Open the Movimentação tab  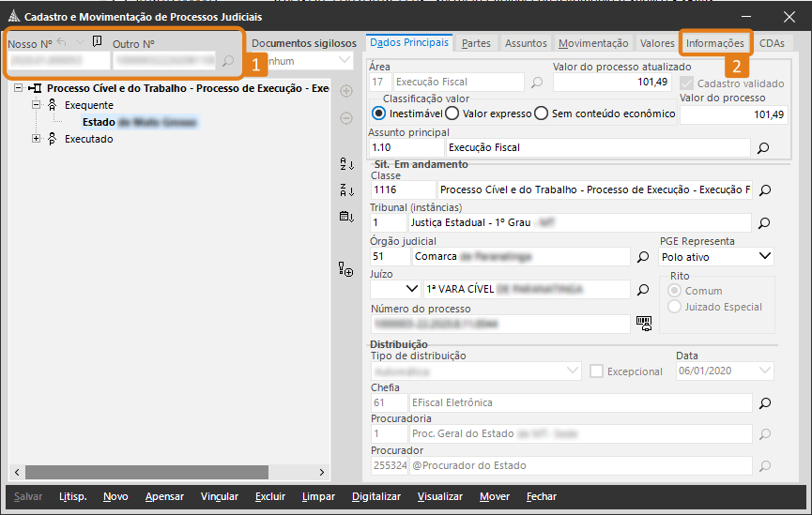pos(593,43)
